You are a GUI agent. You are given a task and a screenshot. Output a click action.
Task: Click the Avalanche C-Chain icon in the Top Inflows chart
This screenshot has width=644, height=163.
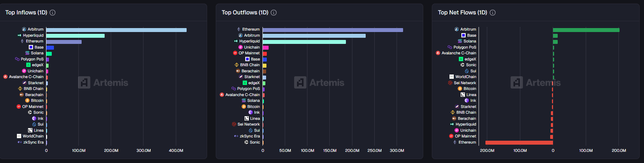5,77
